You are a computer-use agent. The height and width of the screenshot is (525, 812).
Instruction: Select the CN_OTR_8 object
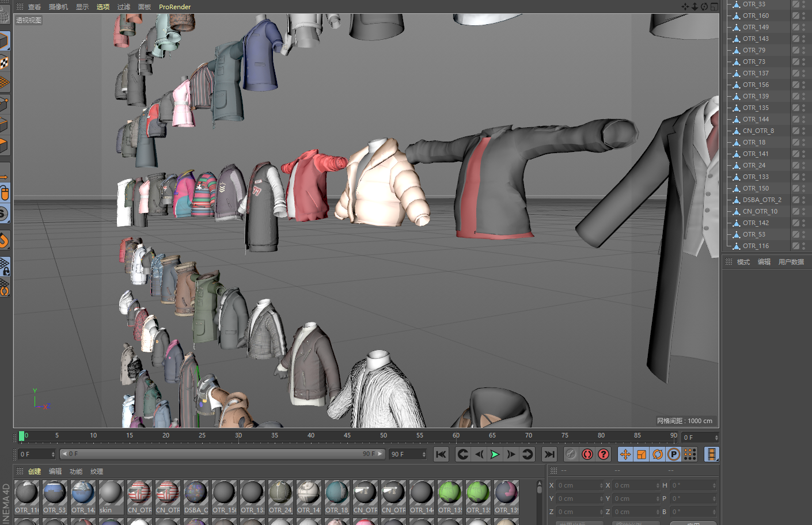coord(758,131)
